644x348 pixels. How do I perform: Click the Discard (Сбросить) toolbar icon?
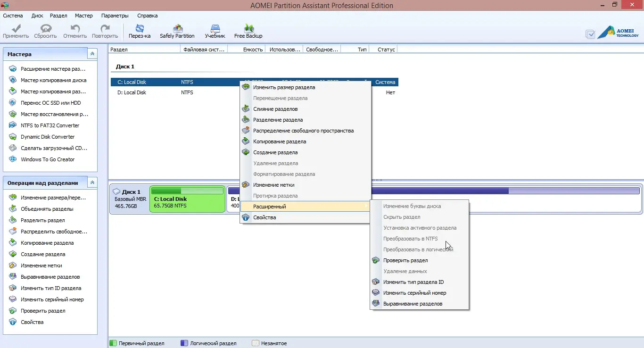click(x=46, y=28)
